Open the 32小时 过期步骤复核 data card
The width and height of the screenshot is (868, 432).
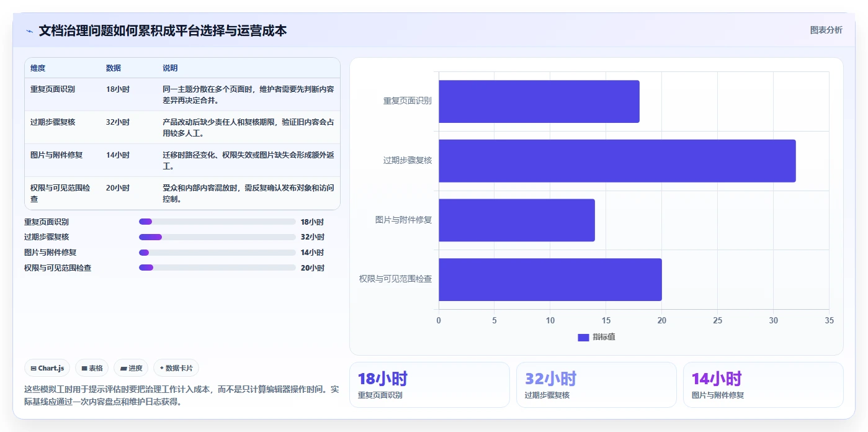tap(596, 385)
